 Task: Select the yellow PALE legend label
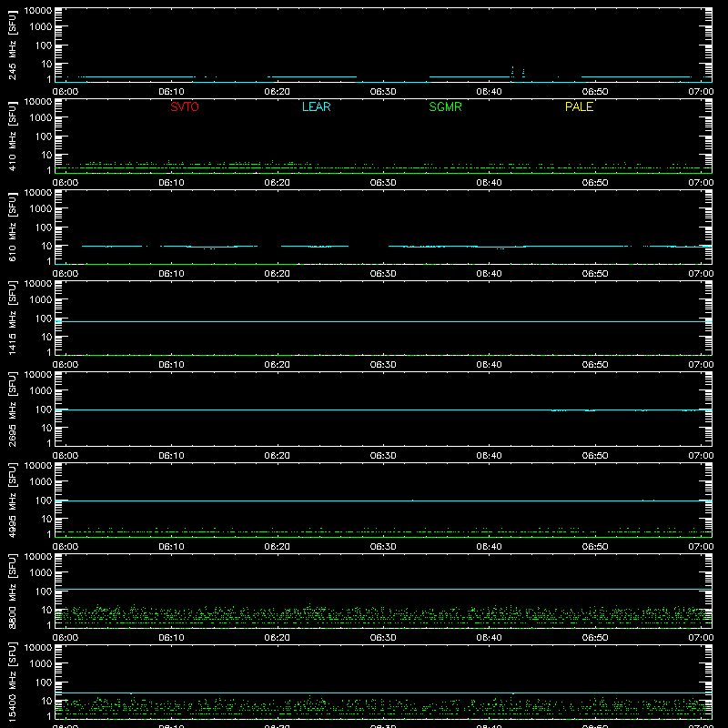click(x=579, y=106)
